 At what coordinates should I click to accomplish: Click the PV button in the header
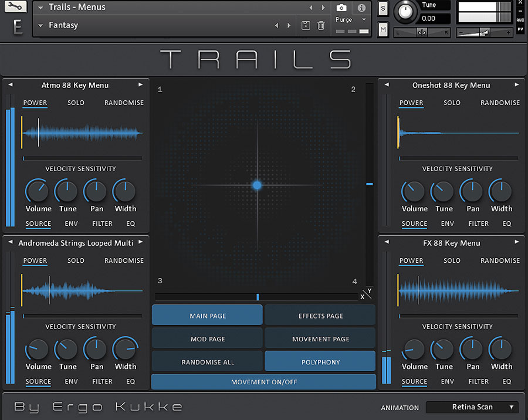tap(520, 29)
